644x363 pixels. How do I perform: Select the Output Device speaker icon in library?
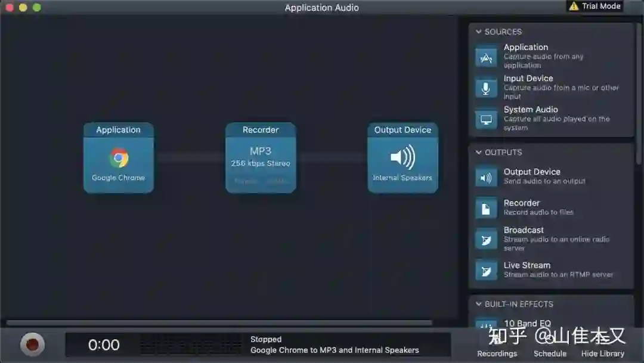point(486,178)
